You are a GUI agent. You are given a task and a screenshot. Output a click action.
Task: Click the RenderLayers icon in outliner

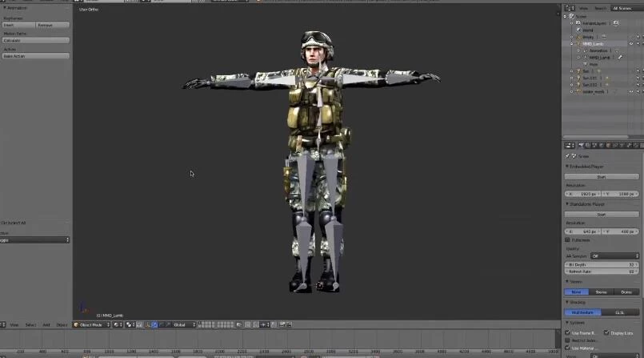click(578, 23)
